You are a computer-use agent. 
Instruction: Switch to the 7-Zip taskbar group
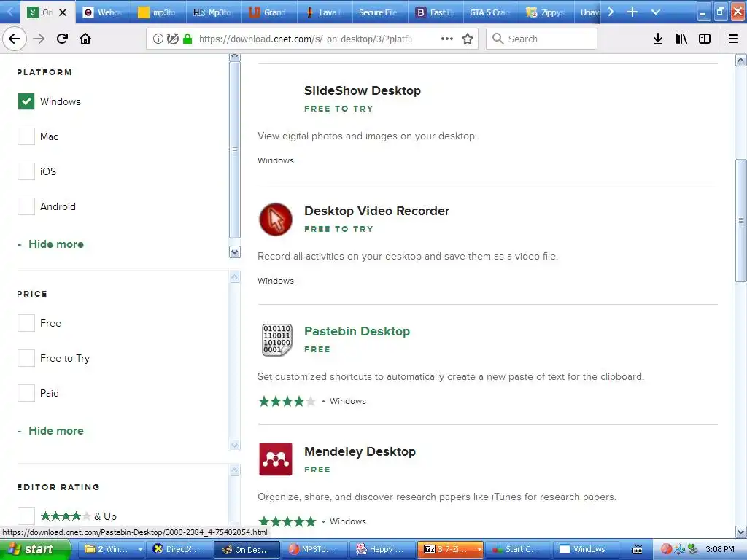pos(450,549)
